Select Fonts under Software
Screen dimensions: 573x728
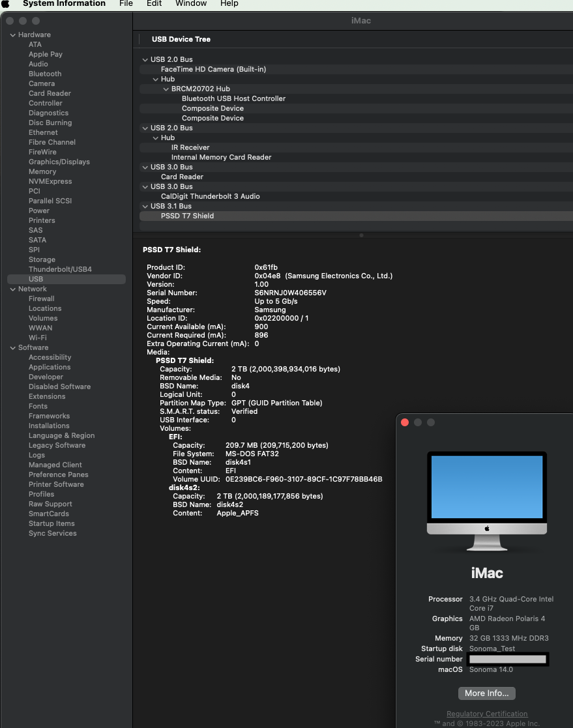pos(38,406)
